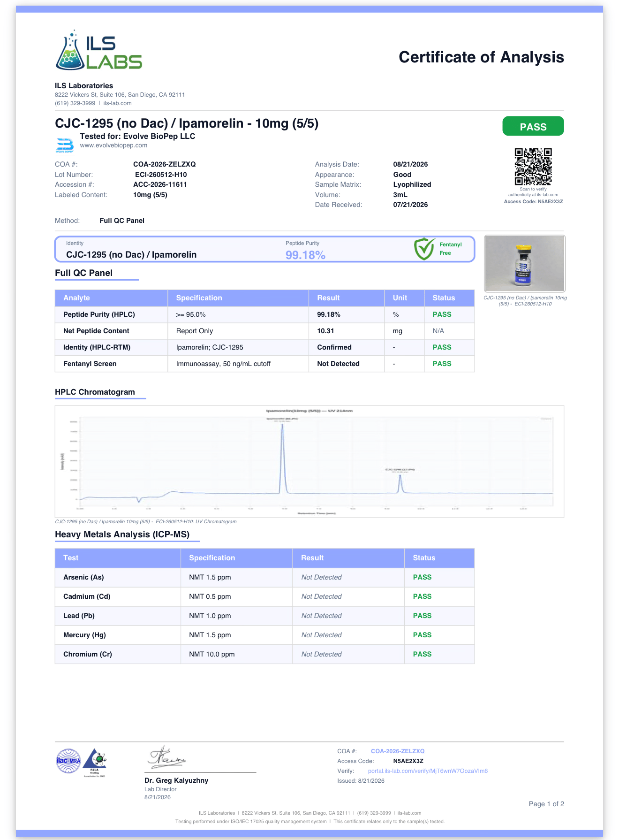Viewport: 619px width, 840px height.
Task: Click the PJLA Testing accreditation logo
Action: pyautogui.click(x=95, y=763)
